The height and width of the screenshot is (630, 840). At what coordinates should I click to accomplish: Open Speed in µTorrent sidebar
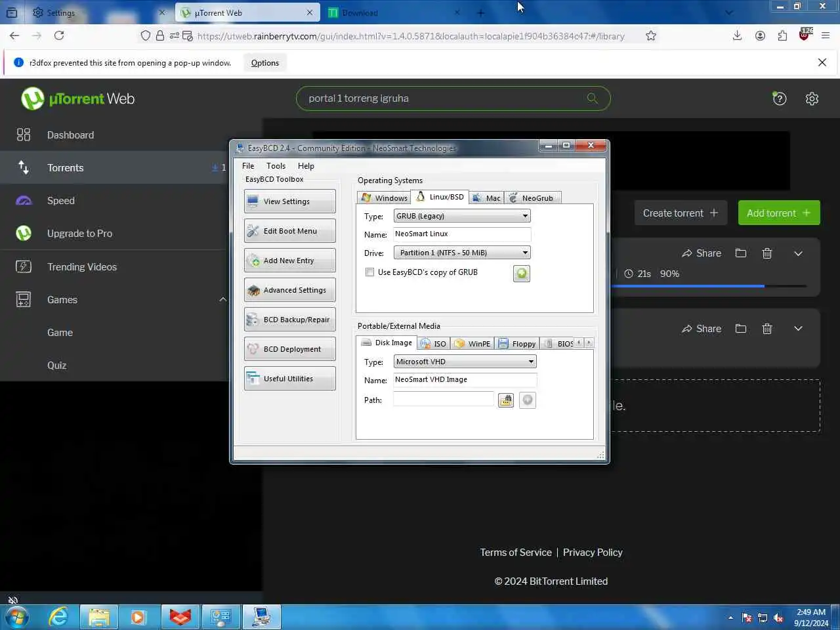pyautogui.click(x=60, y=201)
